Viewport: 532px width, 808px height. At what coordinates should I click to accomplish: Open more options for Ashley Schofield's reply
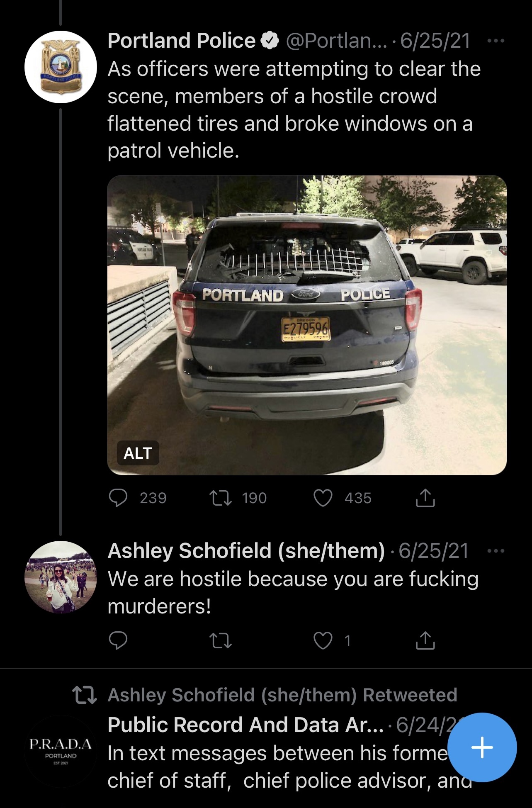point(496,551)
